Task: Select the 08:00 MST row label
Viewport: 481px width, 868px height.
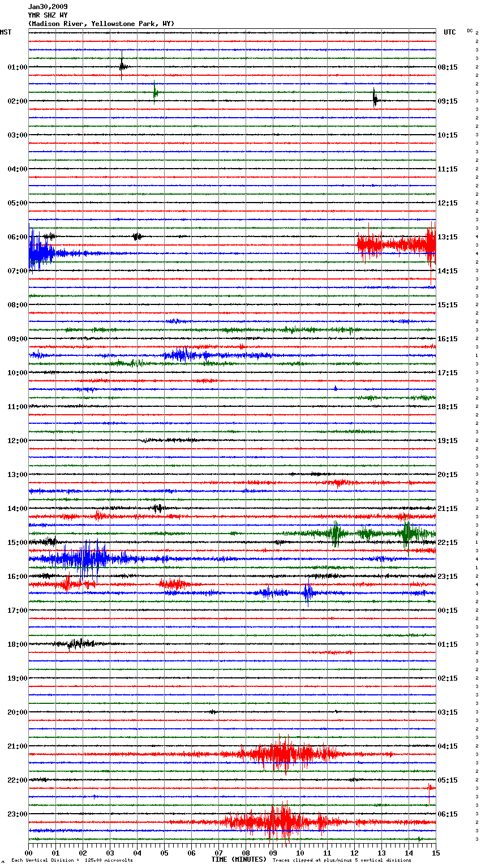Action: coord(18,305)
